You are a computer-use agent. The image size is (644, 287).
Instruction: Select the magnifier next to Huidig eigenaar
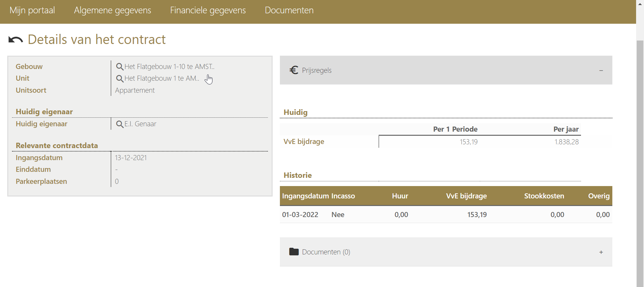click(x=119, y=124)
